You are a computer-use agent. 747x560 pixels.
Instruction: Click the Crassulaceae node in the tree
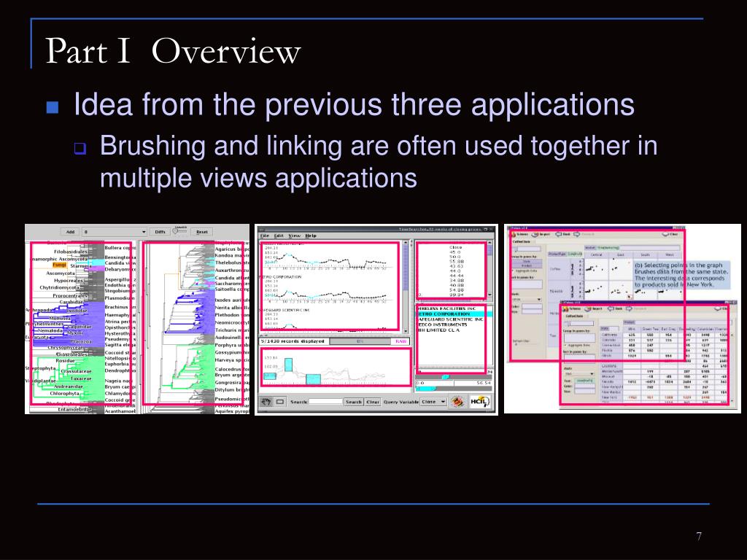pos(76,371)
